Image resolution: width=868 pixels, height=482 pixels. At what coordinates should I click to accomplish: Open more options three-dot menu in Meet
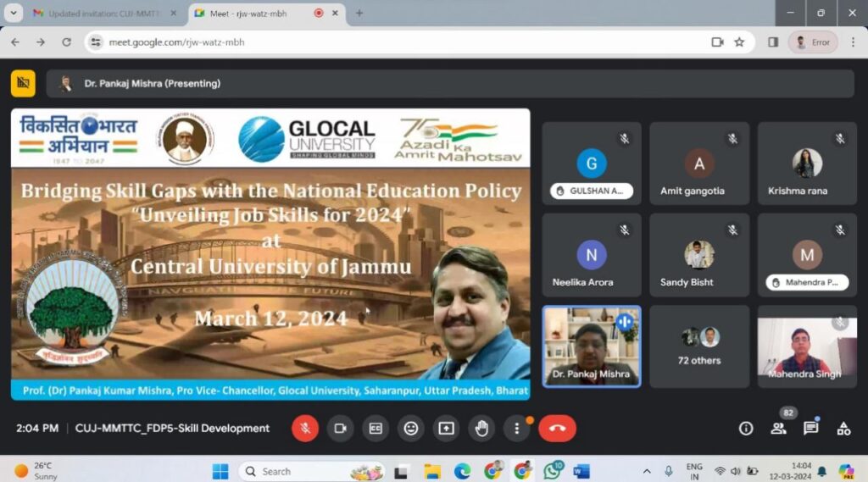pos(516,429)
